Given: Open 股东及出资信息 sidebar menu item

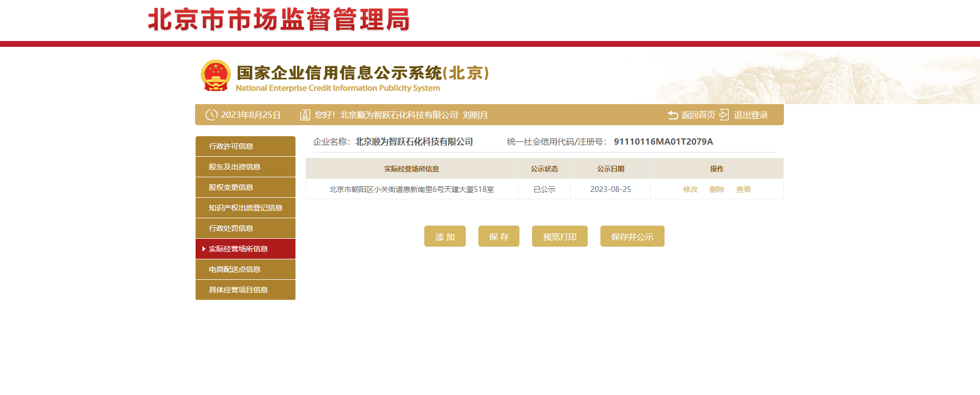Looking at the screenshot, I should coord(246,167).
